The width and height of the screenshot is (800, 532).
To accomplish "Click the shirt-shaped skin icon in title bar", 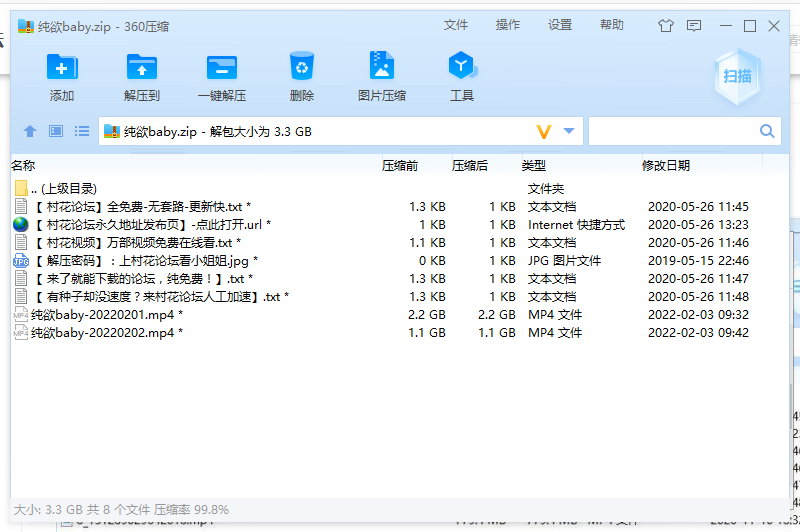I will coord(666,26).
